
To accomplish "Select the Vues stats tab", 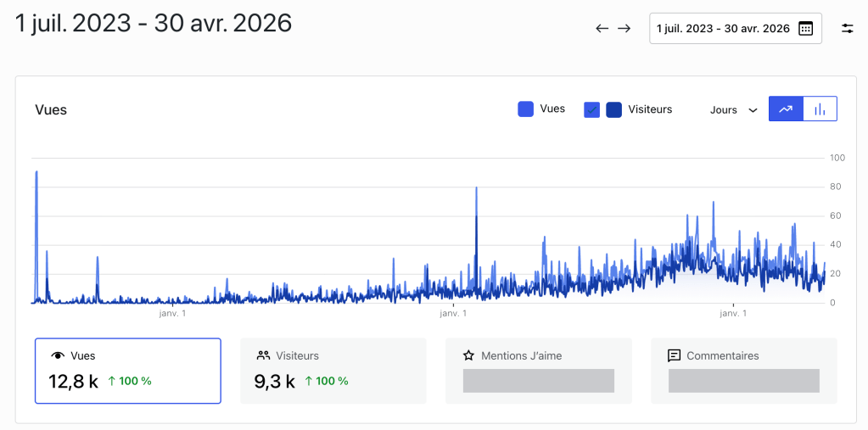I will [128, 371].
